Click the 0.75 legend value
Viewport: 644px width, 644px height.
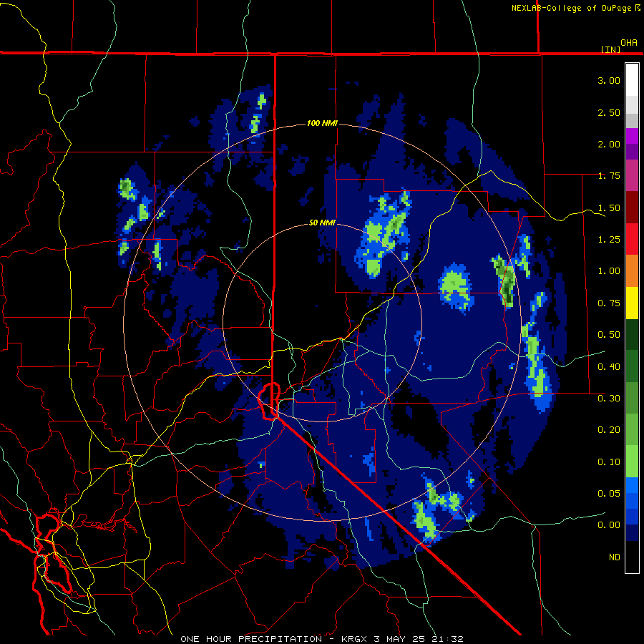(x=609, y=303)
